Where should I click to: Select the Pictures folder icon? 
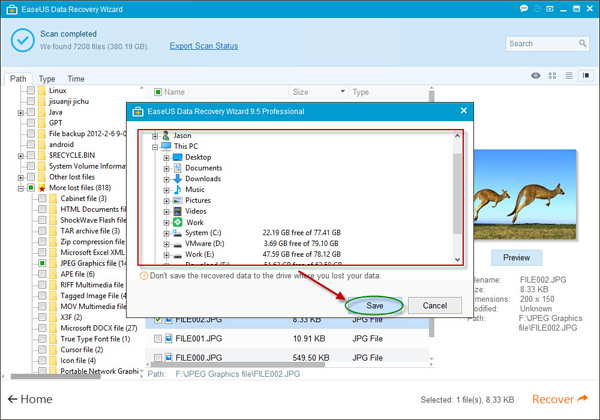click(178, 200)
